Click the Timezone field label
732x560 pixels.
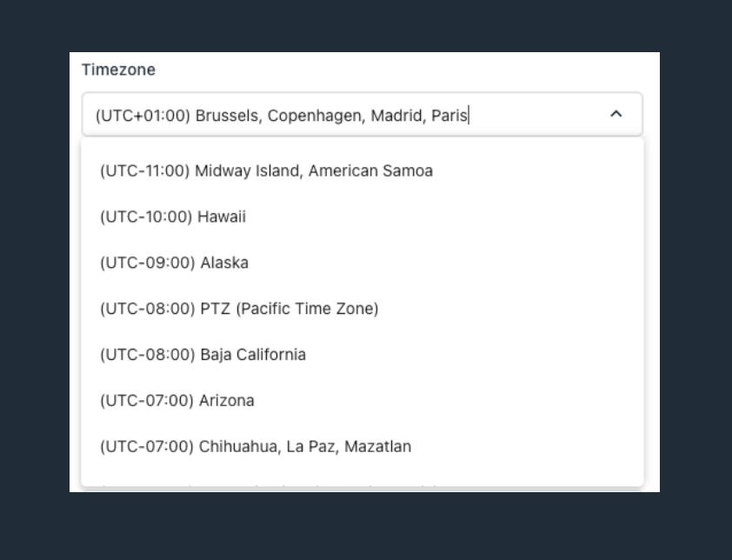[118, 70]
